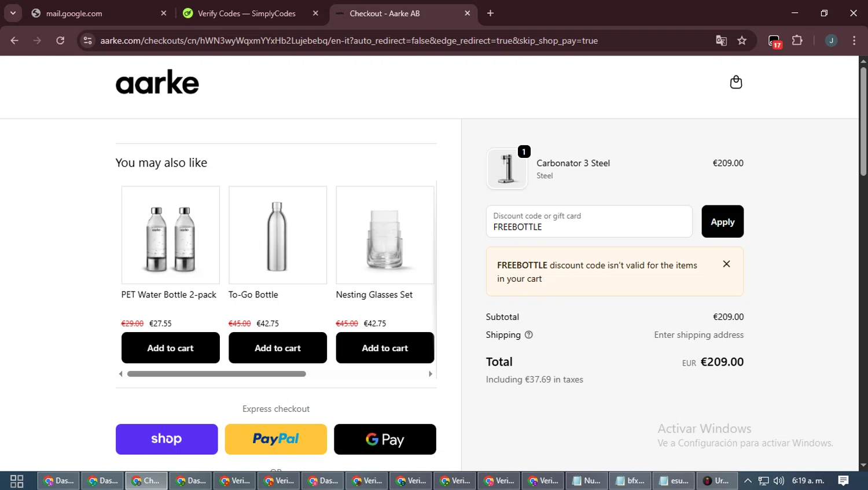
Task: Open the To-Go Bottle product image
Action: 278,235
